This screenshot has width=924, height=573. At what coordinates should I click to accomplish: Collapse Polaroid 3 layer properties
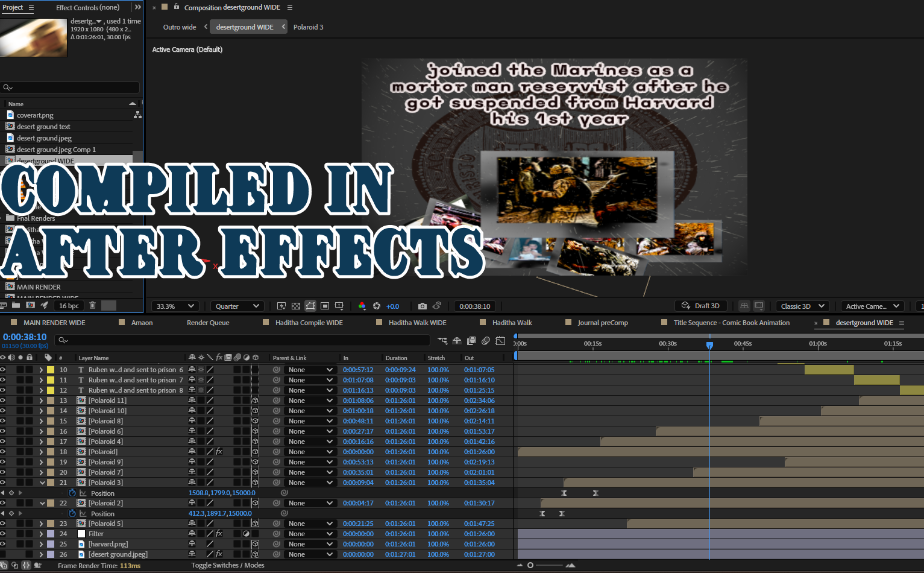click(42, 483)
